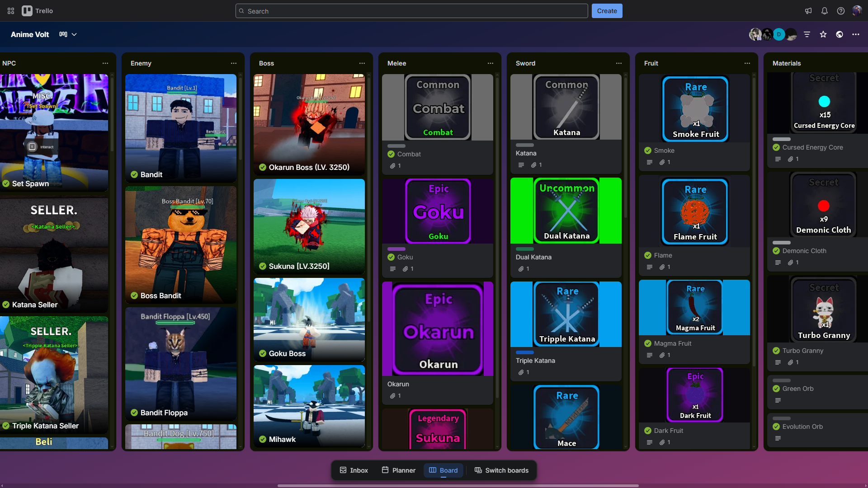Open Trello notifications bell icon
868x488 pixels.
point(825,11)
